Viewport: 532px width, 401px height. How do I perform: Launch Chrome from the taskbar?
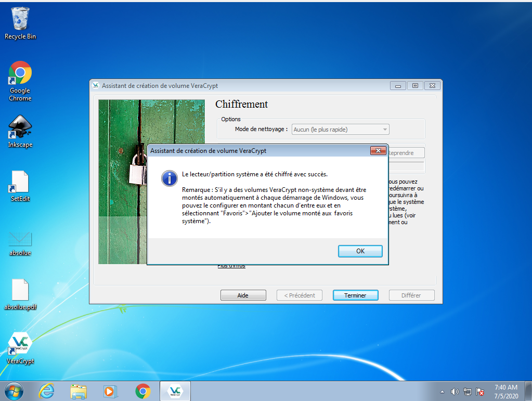143,392
